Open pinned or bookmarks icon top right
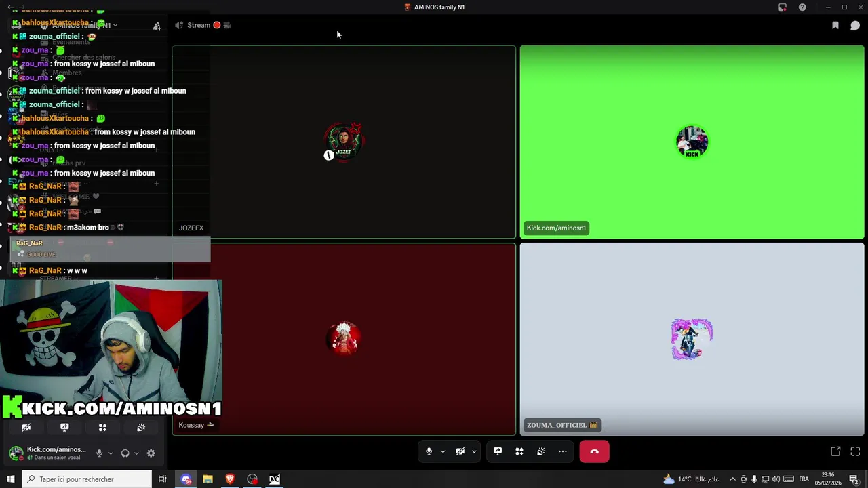 (x=835, y=25)
